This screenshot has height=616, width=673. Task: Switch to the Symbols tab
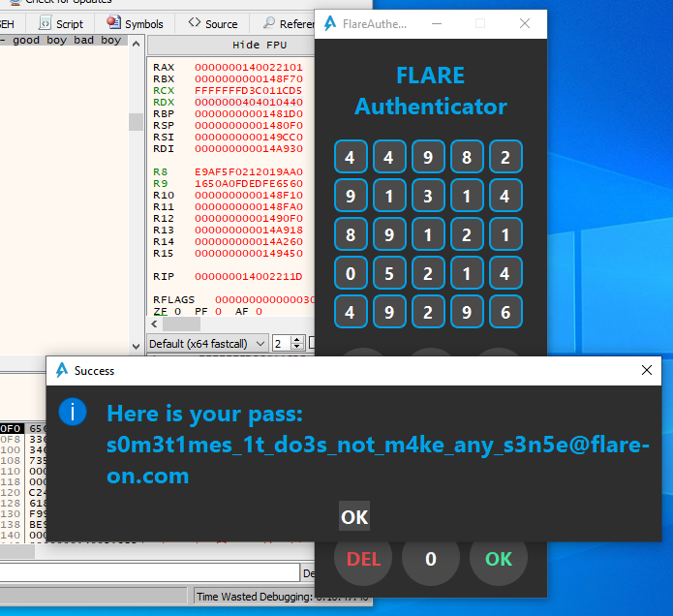pyautogui.click(x=136, y=23)
